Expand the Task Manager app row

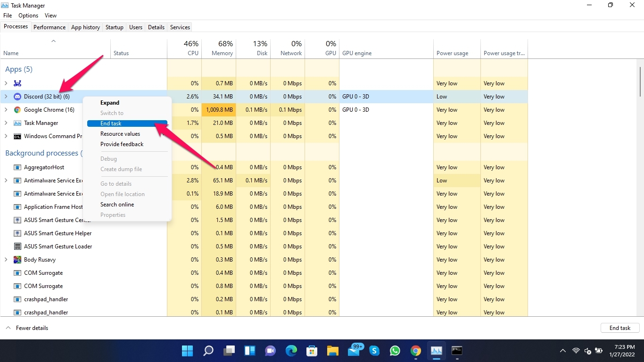click(6, 123)
